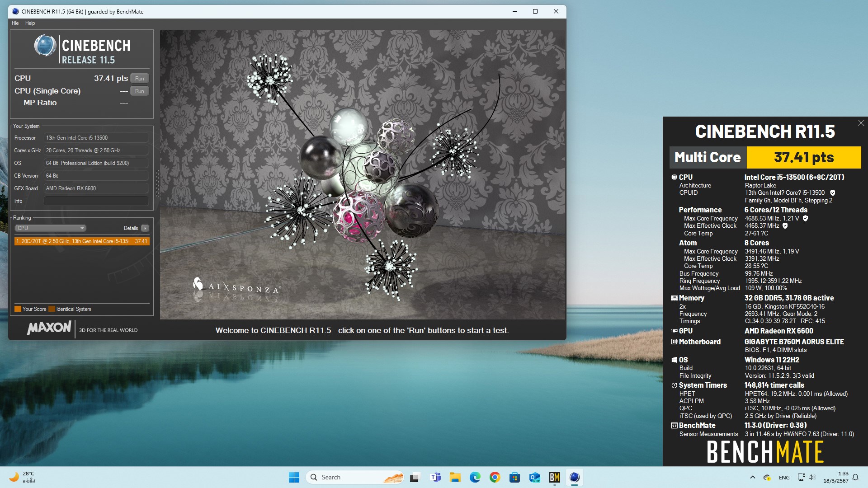
Task: Click the ENG language indicator
Action: pyautogui.click(x=784, y=477)
